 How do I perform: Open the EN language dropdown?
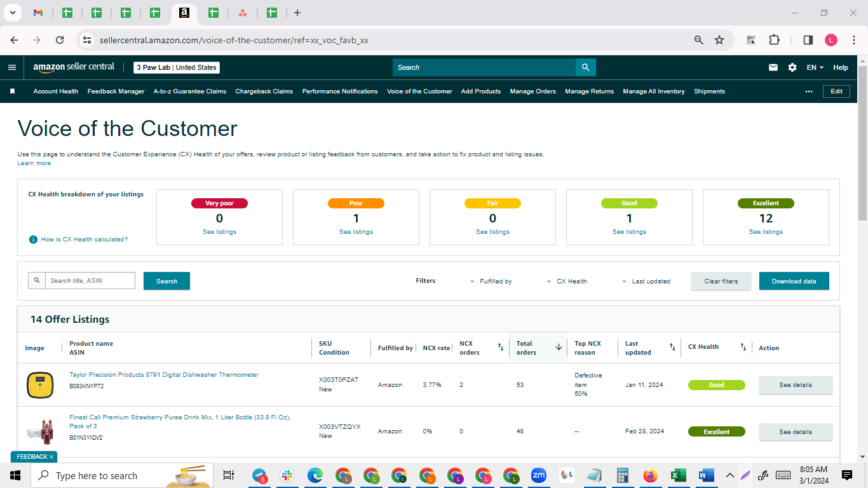click(815, 67)
